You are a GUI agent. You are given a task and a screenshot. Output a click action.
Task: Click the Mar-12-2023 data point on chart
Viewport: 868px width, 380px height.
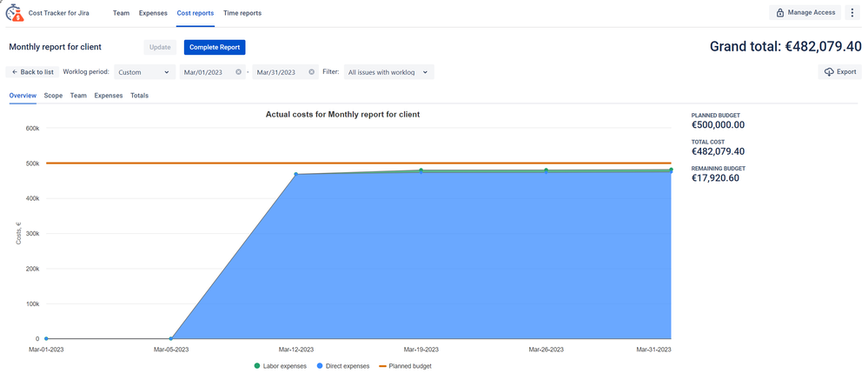[296, 174]
